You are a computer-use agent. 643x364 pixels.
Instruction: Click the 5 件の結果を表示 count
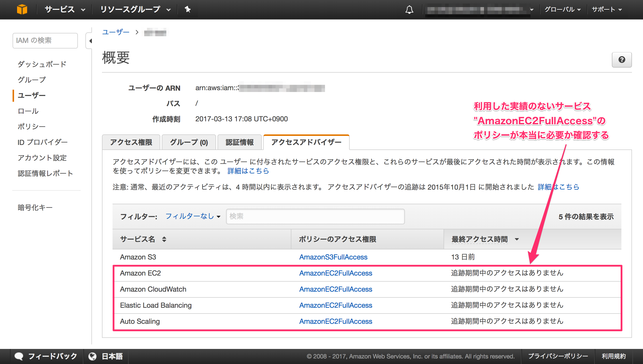click(x=586, y=217)
